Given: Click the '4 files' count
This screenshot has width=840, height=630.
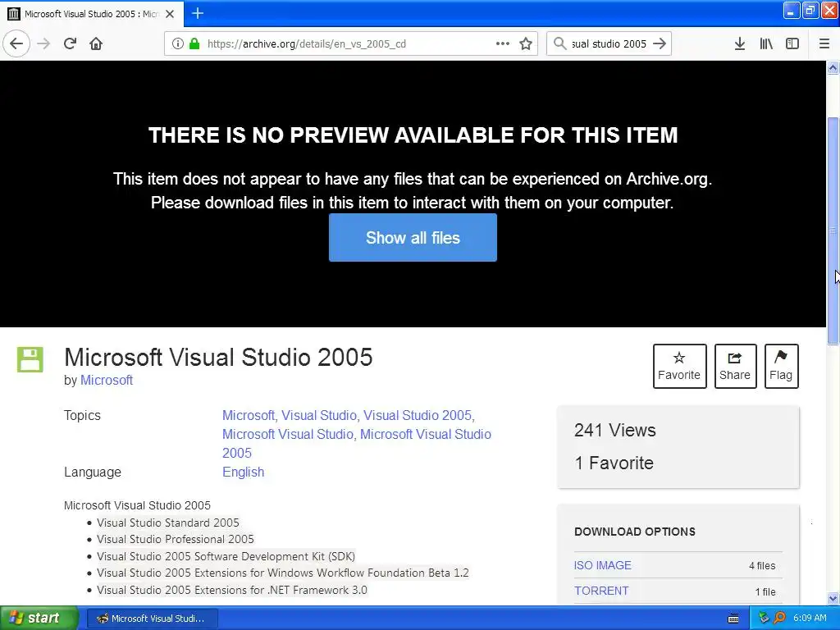Looking at the screenshot, I should [762, 566].
